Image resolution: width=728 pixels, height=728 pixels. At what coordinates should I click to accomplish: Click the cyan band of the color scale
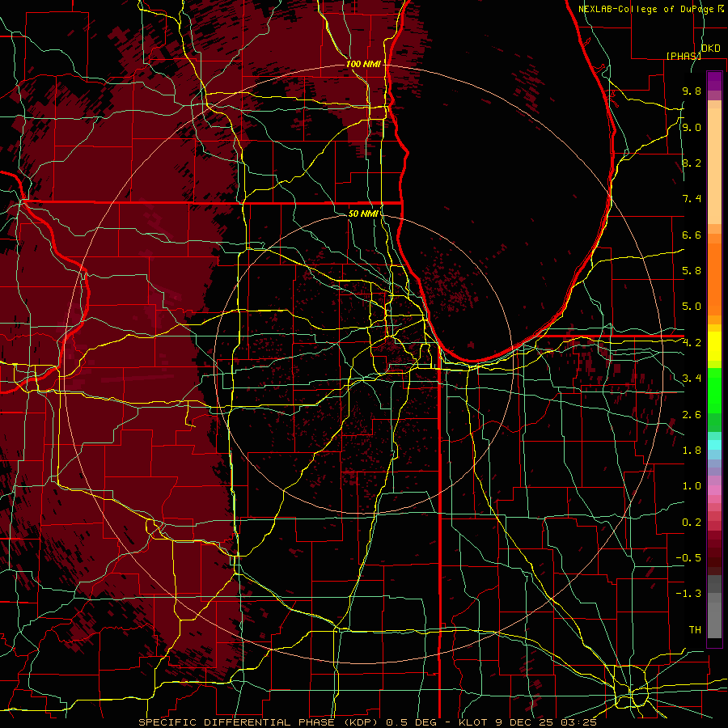714,445
